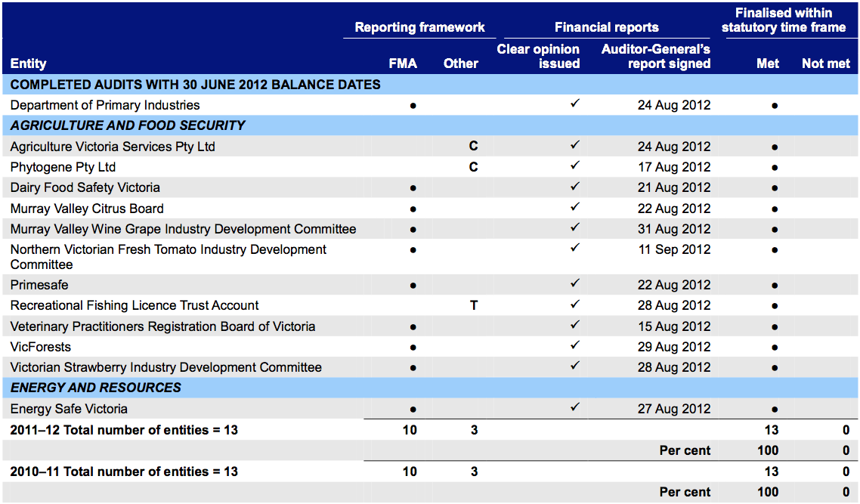Select the "Clear opinion issued" header

click(x=538, y=57)
